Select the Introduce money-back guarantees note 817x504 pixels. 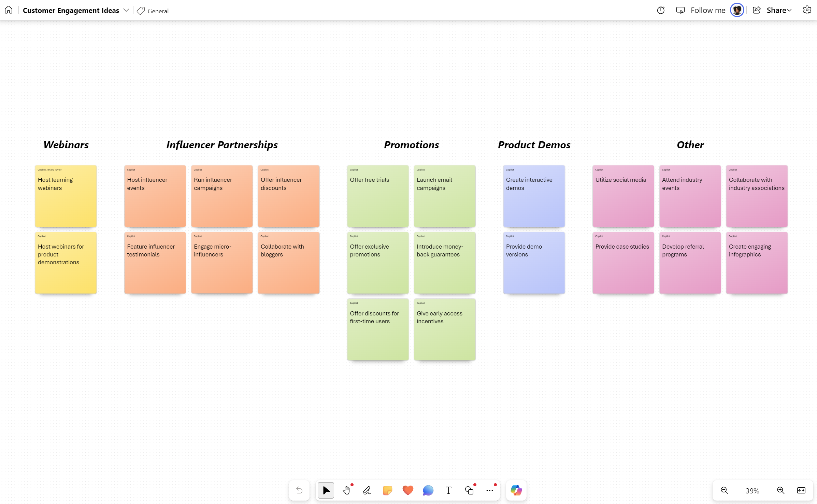pyautogui.click(x=445, y=263)
